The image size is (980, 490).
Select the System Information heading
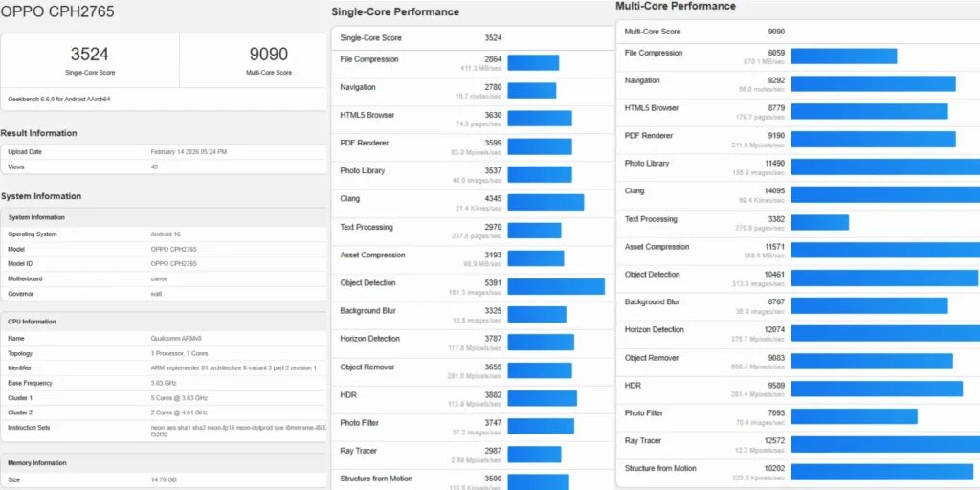coord(41,196)
